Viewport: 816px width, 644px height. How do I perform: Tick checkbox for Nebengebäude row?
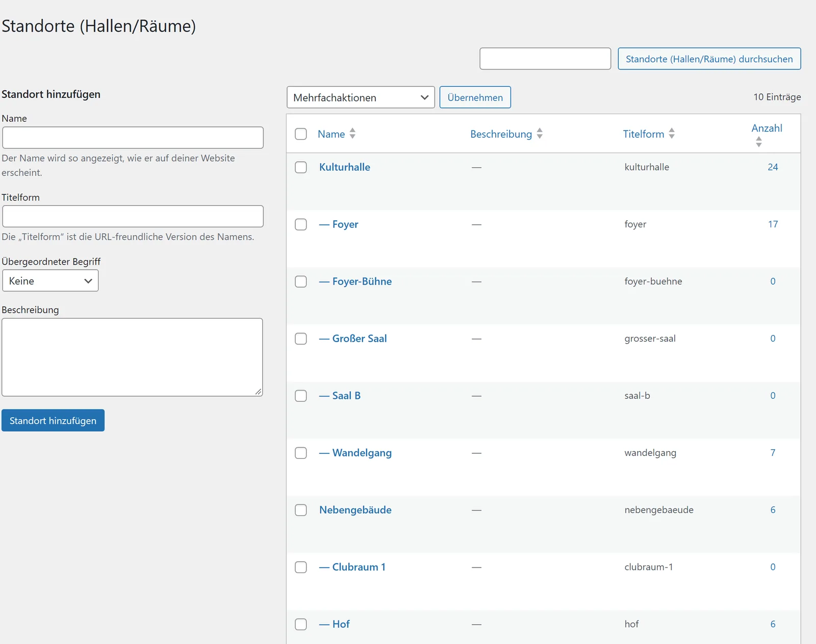click(301, 510)
